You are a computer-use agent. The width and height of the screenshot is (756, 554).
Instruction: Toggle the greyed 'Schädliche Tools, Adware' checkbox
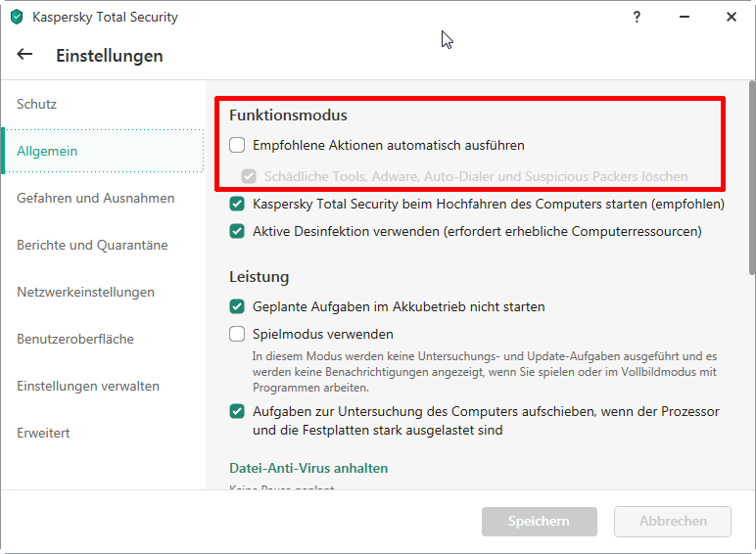tap(249, 176)
